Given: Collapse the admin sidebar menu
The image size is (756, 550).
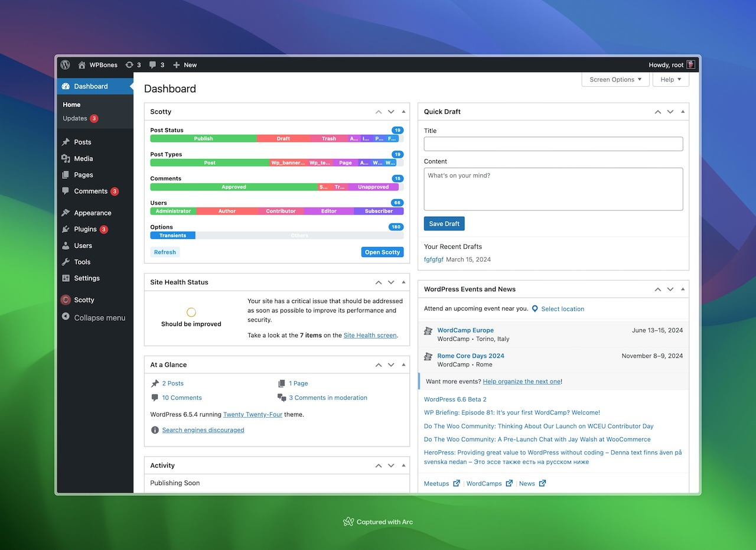Looking at the screenshot, I should 95,318.
